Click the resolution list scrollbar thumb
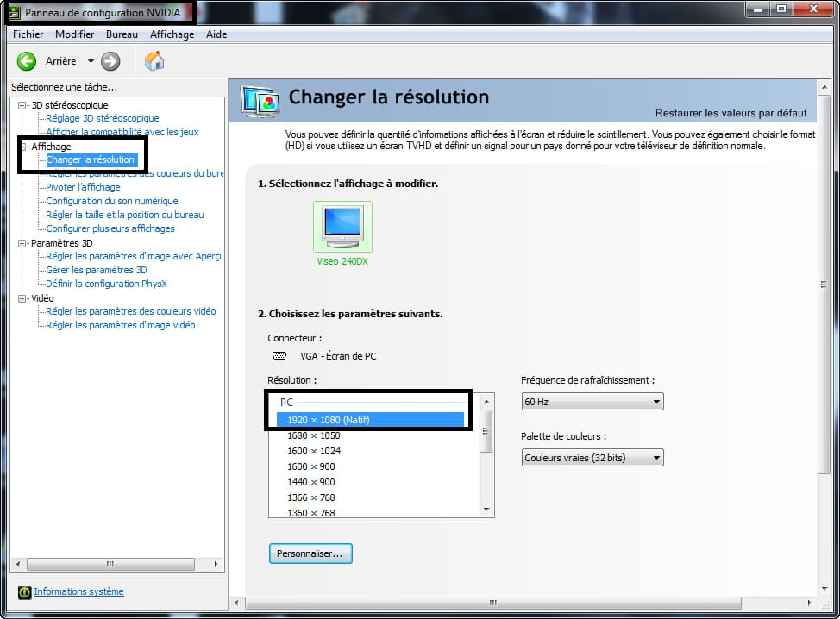Screen dimensions: 840x619 point(486,431)
